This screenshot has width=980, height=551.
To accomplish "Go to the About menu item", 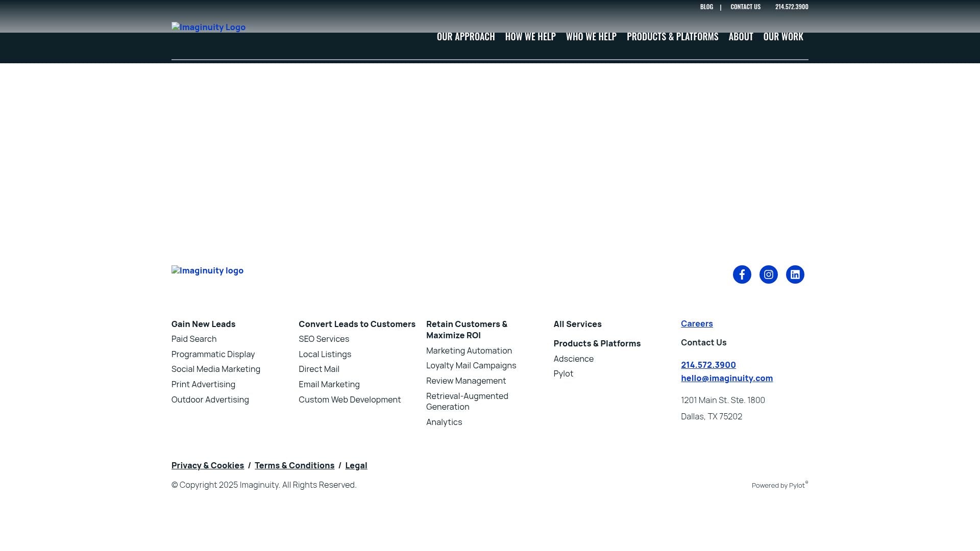I will [x=741, y=37].
